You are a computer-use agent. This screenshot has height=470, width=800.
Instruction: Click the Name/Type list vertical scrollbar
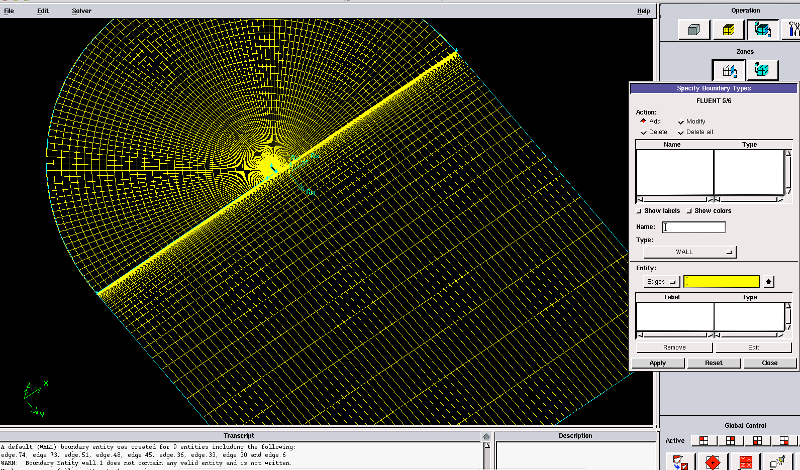[x=788, y=172]
